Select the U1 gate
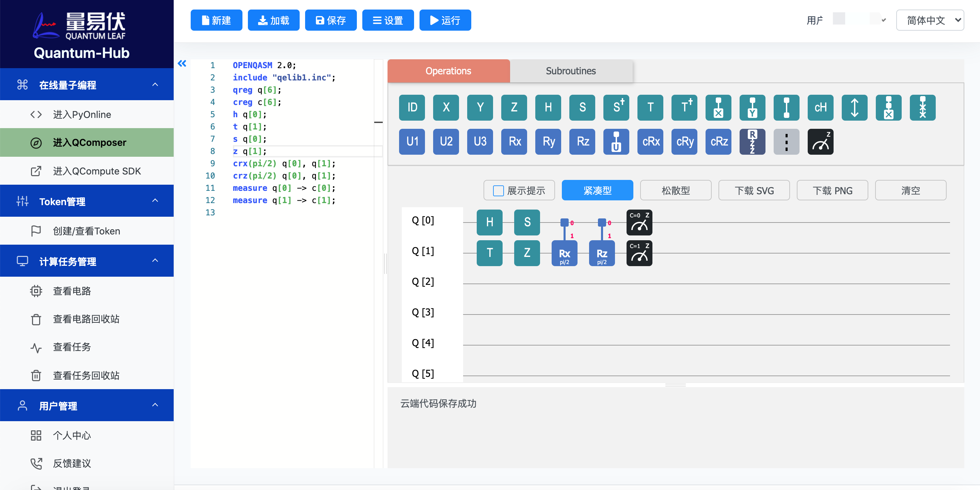 412,142
